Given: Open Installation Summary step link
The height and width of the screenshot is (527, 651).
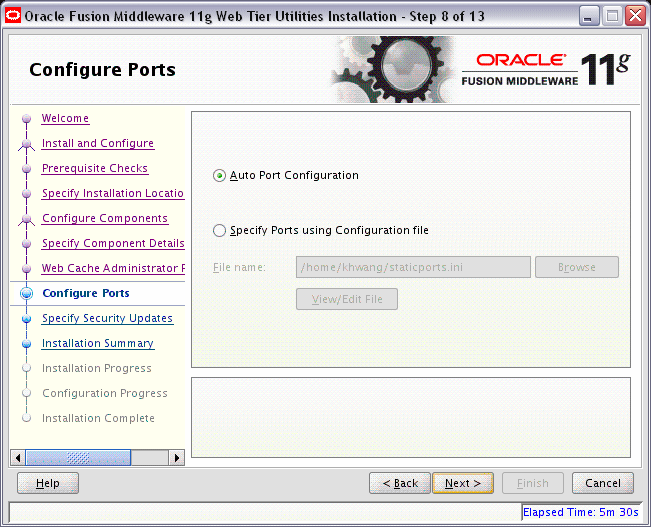Looking at the screenshot, I should (x=98, y=343).
